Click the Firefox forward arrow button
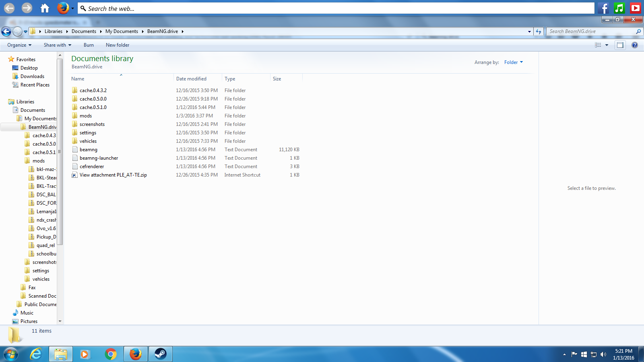Screen dimensions: 644x362 click(27, 8)
